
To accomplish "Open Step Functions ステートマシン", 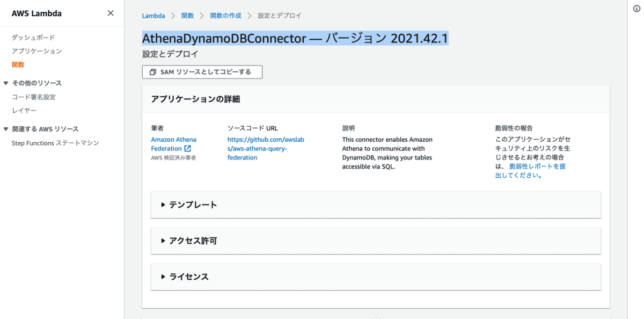I will [55, 143].
